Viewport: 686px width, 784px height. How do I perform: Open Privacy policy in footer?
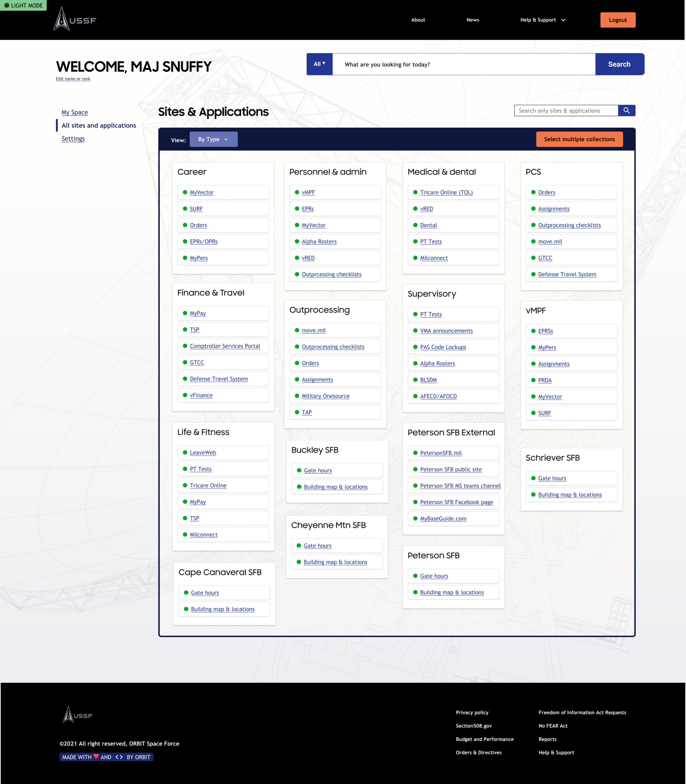pyautogui.click(x=472, y=712)
